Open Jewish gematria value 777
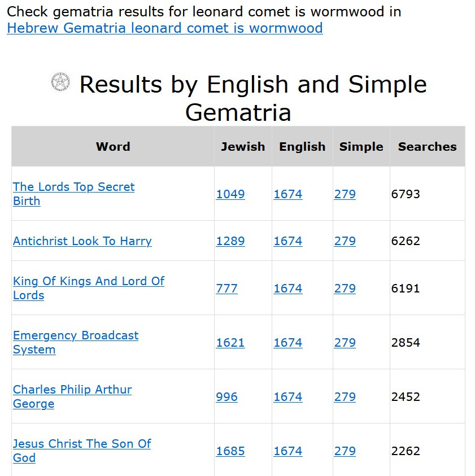The width and height of the screenshot is (475, 476). pos(226,289)
